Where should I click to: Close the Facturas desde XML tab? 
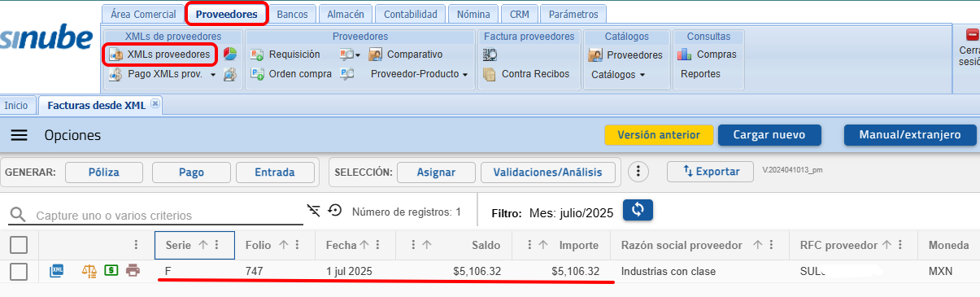point(155,103)
